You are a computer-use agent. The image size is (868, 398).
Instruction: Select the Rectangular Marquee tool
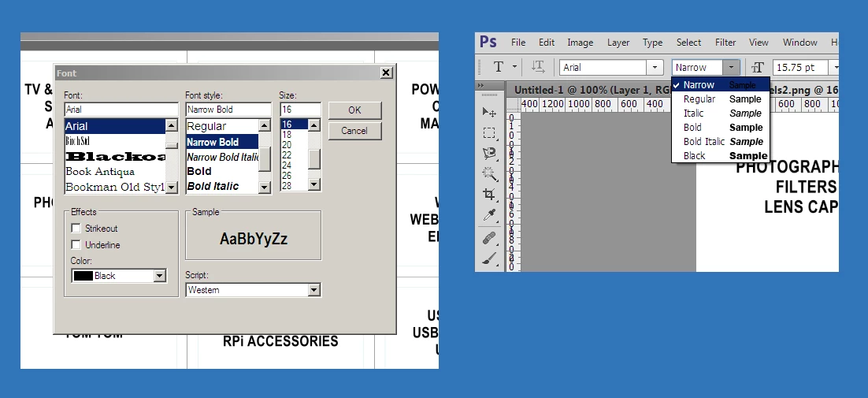[489, 133]
